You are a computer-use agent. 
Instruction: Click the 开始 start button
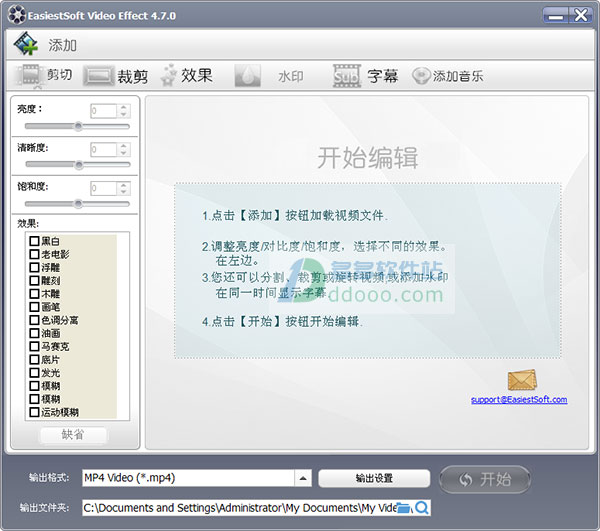[x=484, y=479]
